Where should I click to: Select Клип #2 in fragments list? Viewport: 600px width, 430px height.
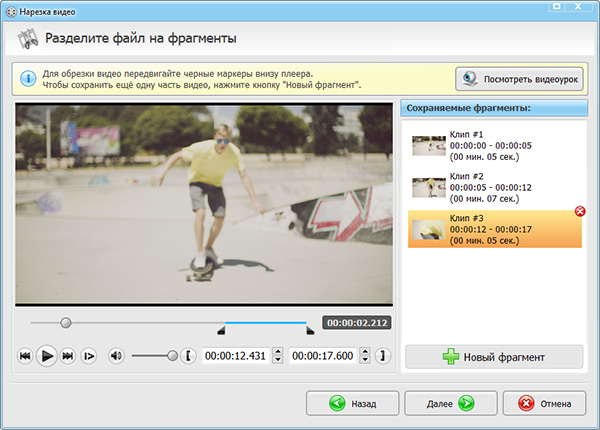495,187
